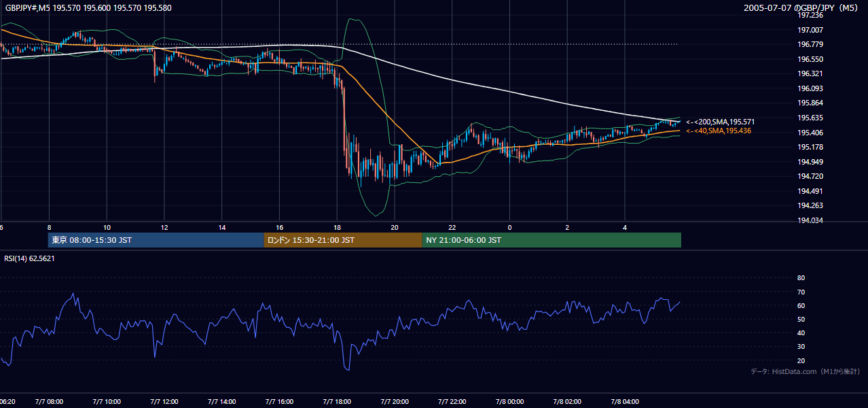The width and height of the screenshot is (868, 408).
Task: Click bottom time label 7/8 04:00
Action: [x=625, y=402]
